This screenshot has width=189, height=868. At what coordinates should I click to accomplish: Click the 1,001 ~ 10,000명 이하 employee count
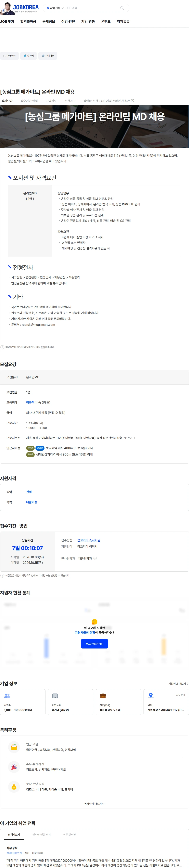click(18, 710)
